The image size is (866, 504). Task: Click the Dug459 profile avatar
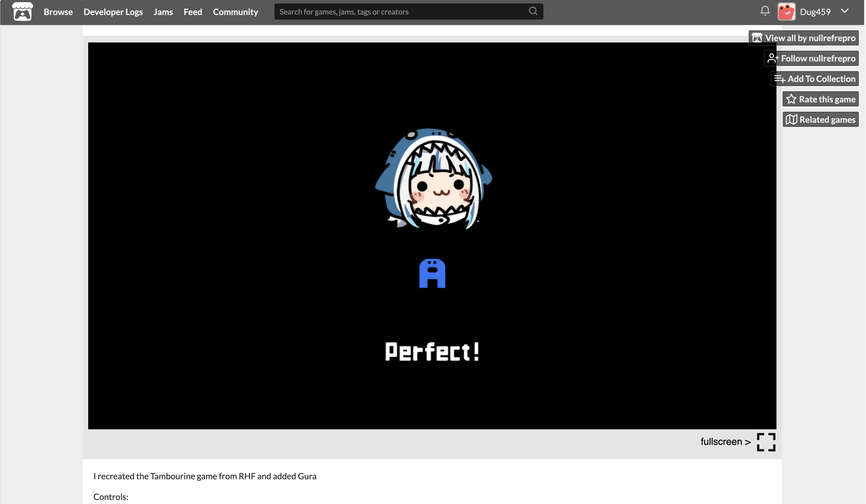tap(786, 12)
